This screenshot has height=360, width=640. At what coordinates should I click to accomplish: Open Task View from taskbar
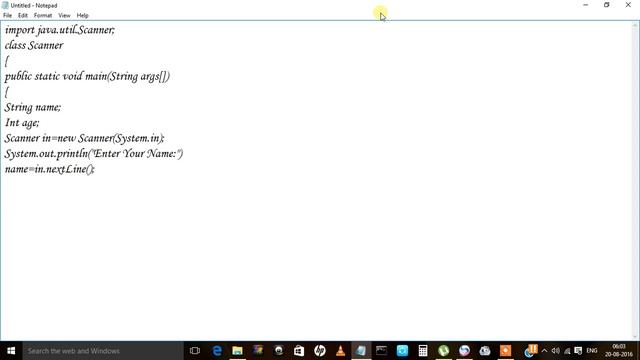pos(195,351)
